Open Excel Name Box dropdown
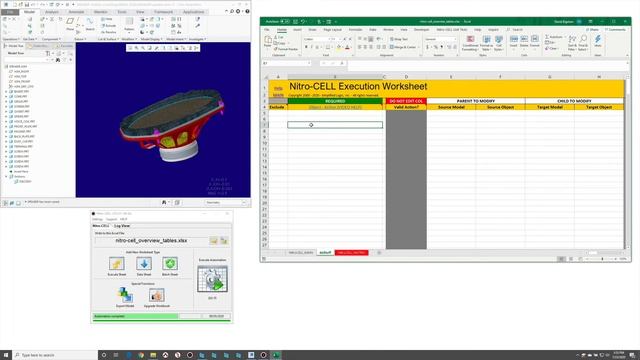The height and width of the screenshot is (360, 640). pyautogui.click(x=309, y=63)
